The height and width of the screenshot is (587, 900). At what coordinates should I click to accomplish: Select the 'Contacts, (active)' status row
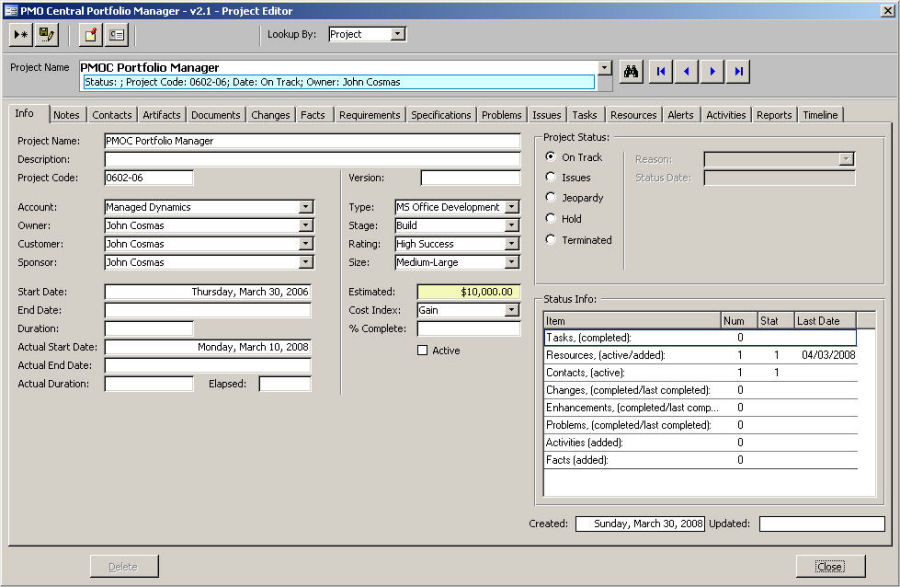pyautogui.click(x=700, y=372)
